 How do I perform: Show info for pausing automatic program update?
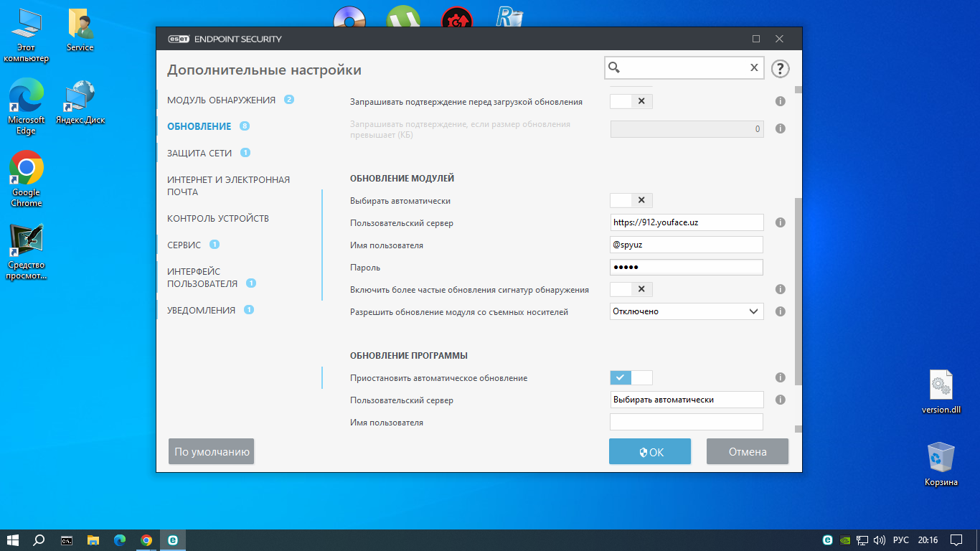pyautogui.click(x=781, y=377)
